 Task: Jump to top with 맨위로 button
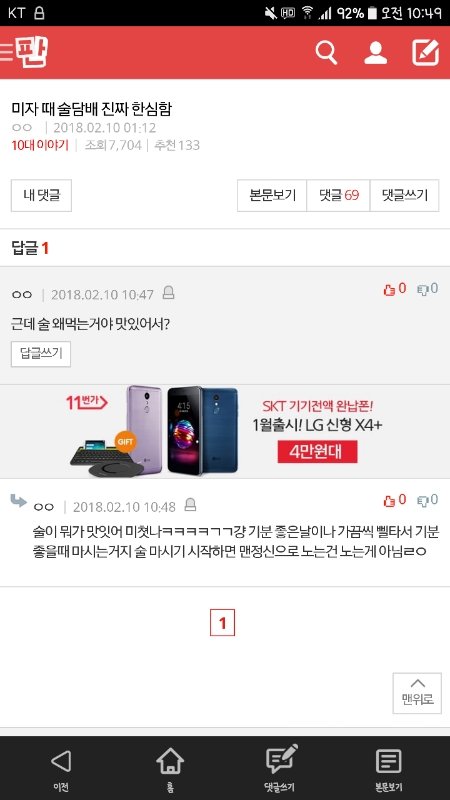[x=417, y=693]
